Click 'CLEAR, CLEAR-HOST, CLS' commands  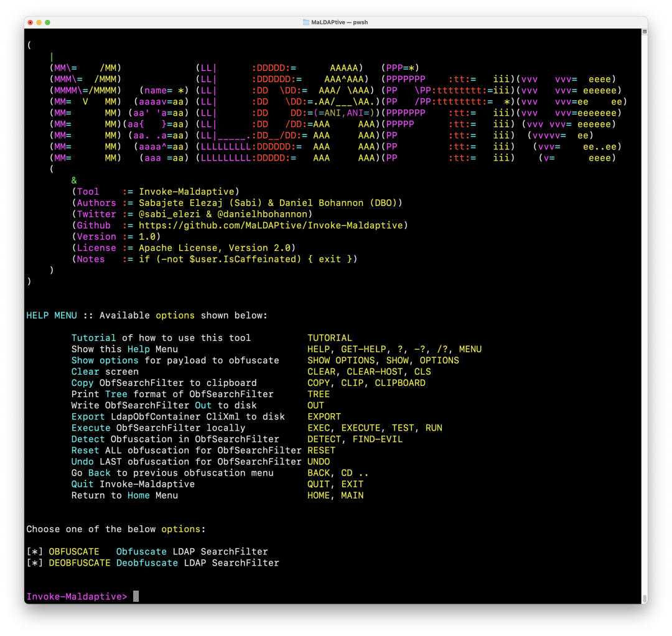coord(369,372)
